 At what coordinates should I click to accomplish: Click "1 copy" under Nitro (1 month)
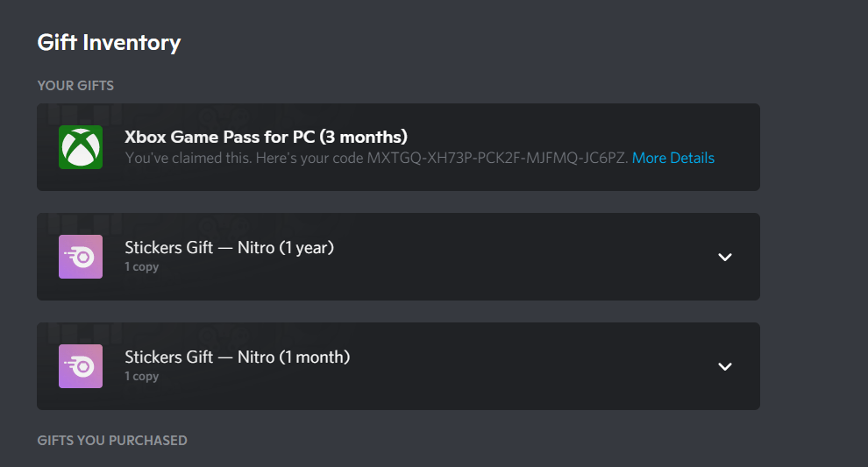[141, 376]
